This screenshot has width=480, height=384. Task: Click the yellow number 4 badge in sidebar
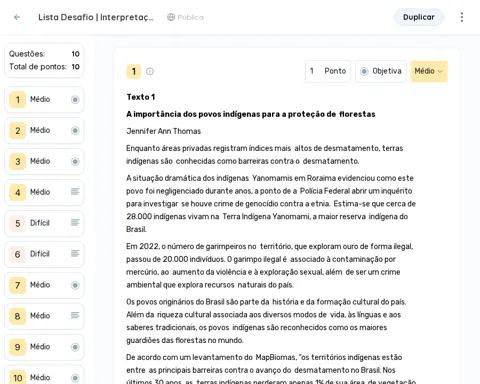point(18,192)
